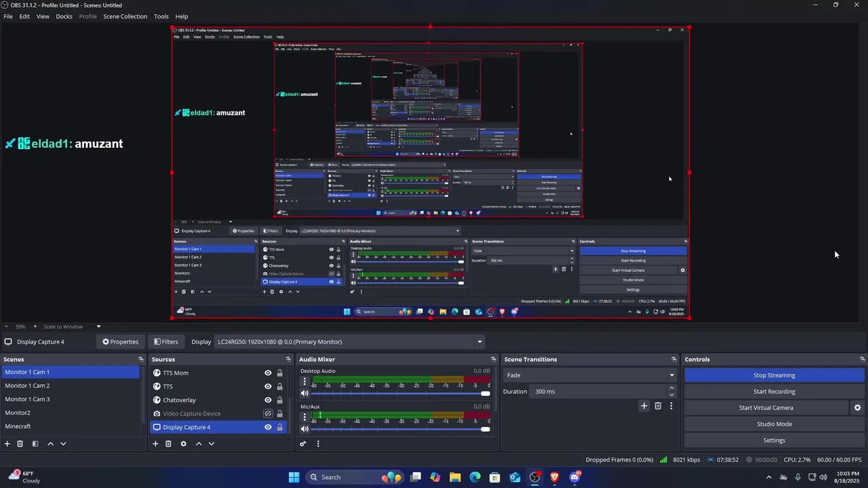
Task: Open the Windows Start menu
Action: coord(294,477)
